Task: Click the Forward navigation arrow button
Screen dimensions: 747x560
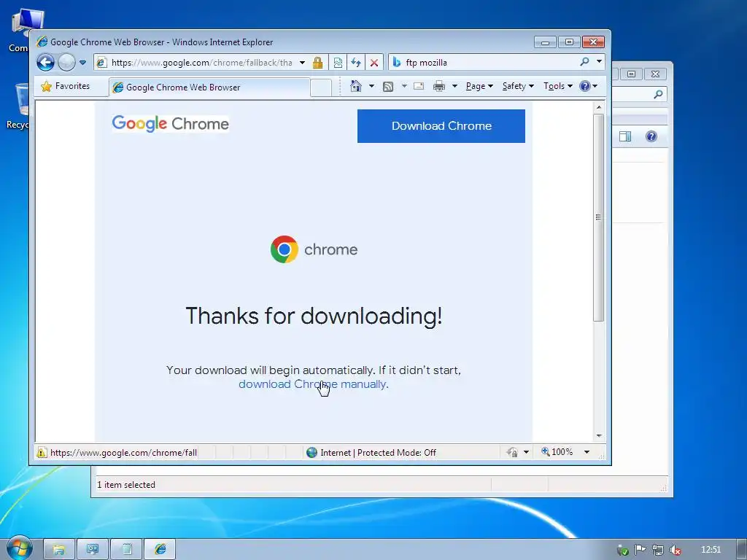Action: point(66,63)
